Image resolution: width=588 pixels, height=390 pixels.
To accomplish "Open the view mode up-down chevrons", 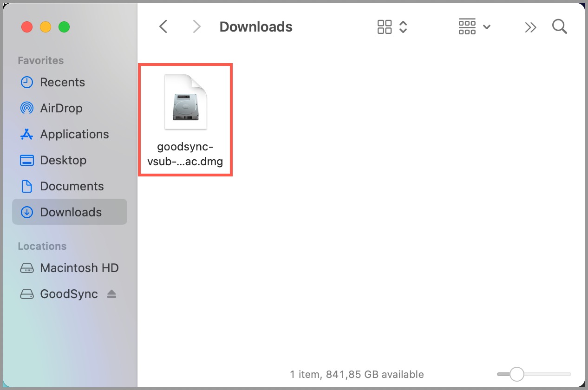I will pyautogui.click(x=403, y=26).
